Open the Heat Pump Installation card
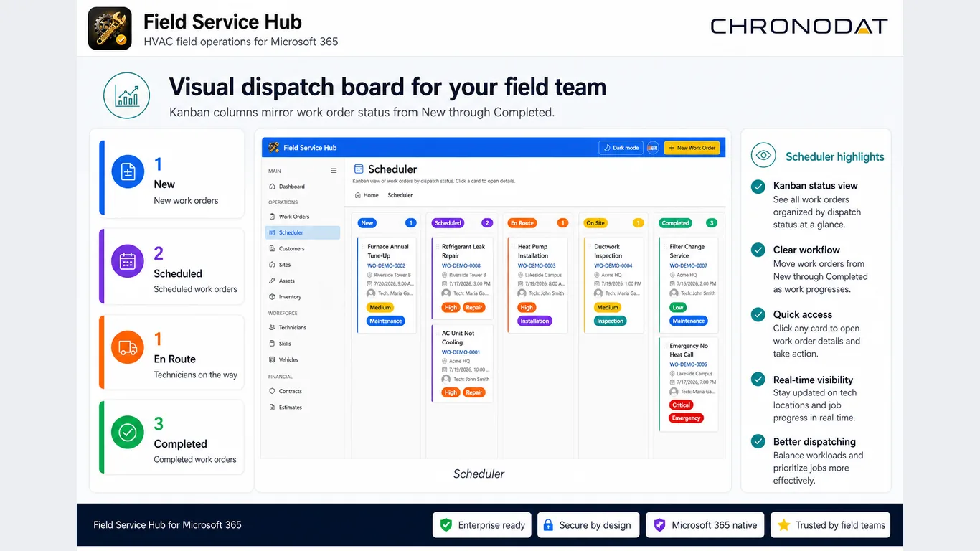 [x=538, y=286]
